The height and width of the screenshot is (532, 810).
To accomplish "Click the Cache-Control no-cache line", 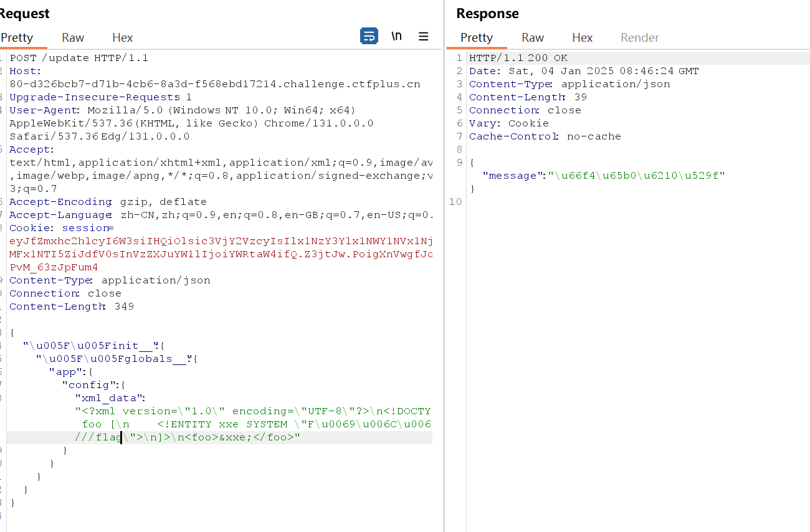I will [545, 136].
